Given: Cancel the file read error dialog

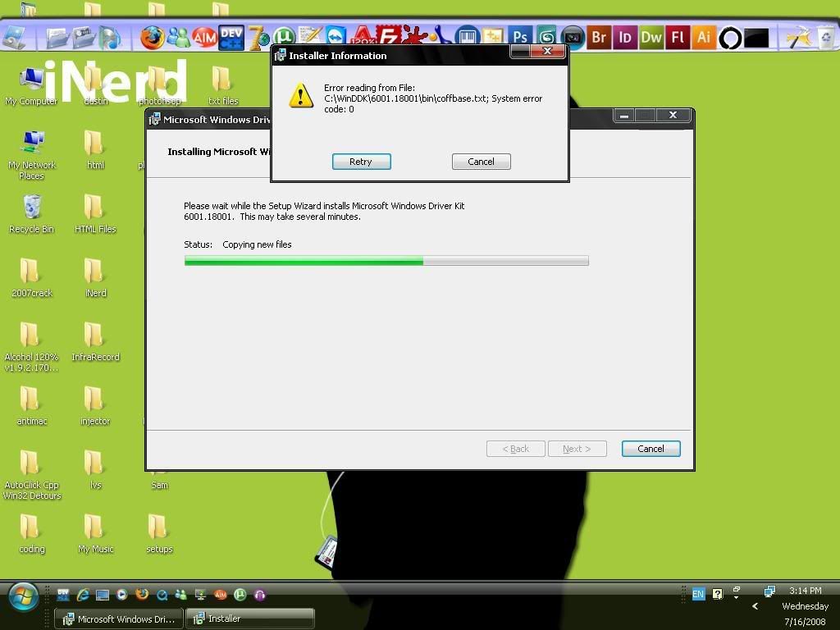Looking at the screenshot, I should click(481, 162).
